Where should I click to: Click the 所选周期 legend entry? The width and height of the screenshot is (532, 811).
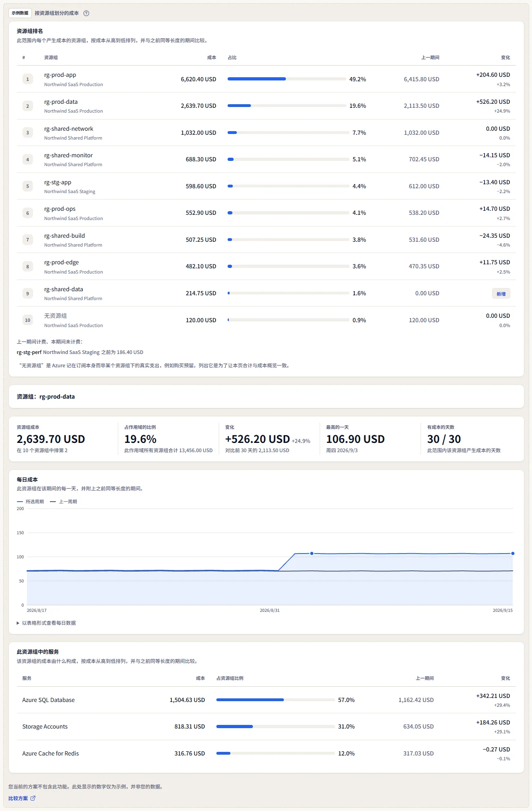click(31, 502)
